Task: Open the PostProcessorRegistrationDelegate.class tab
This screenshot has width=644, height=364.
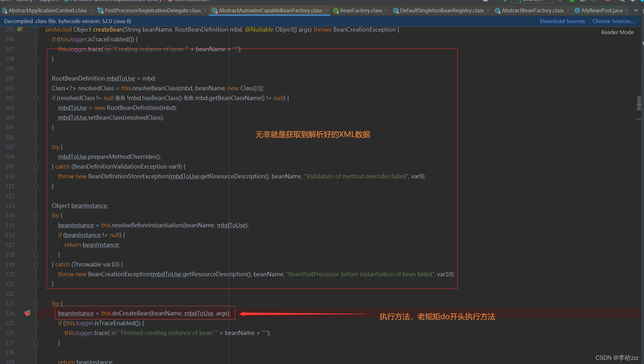Action: pyautogui.click(x=153, y=10)
